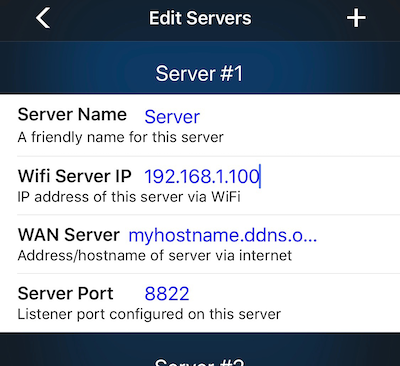Tap 'Listener port configured on this server' text
The image size is (400, 366).
point(149,314)
